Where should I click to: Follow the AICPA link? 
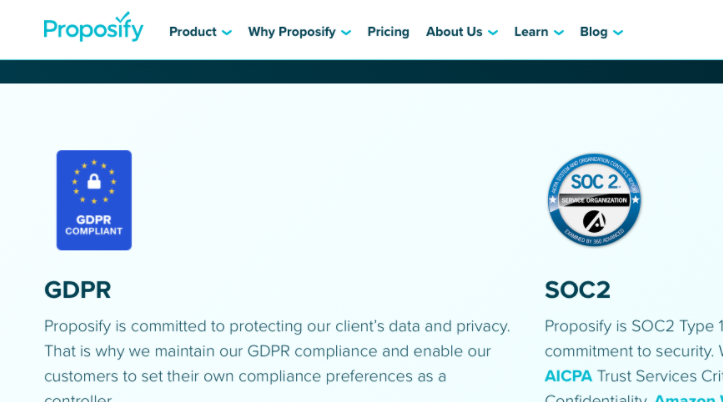point(568,376)
